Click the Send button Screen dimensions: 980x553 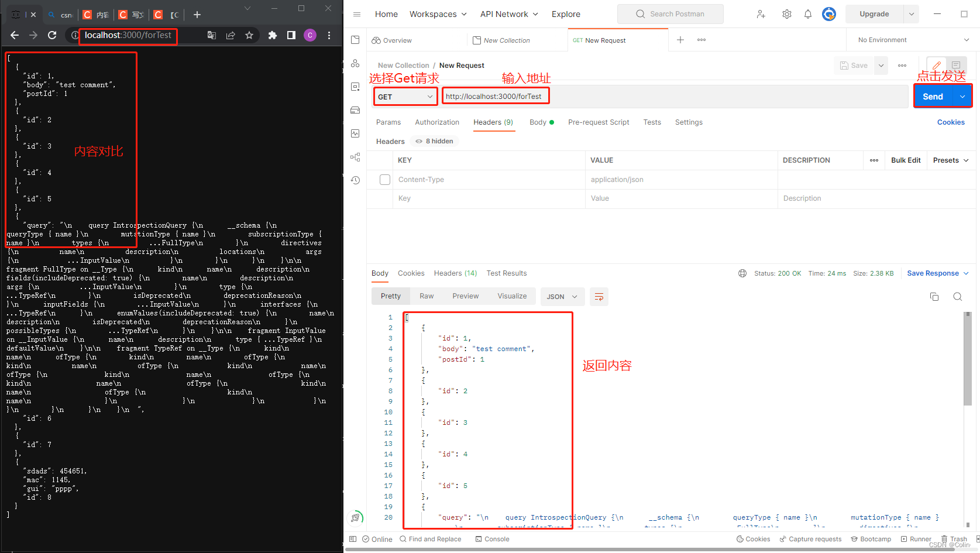point(933,96)
